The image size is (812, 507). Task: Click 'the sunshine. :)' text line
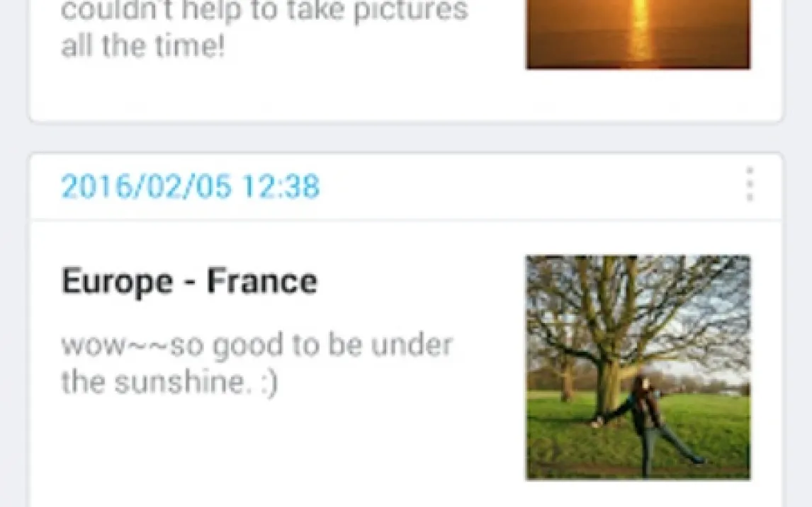tap(170, 383)
